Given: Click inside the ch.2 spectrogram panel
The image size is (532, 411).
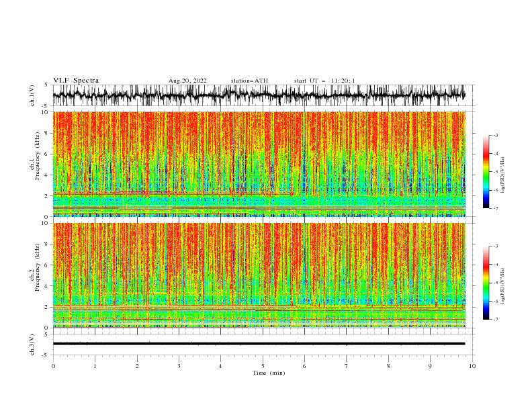Looking at the screenshot, I should point(259,275).
